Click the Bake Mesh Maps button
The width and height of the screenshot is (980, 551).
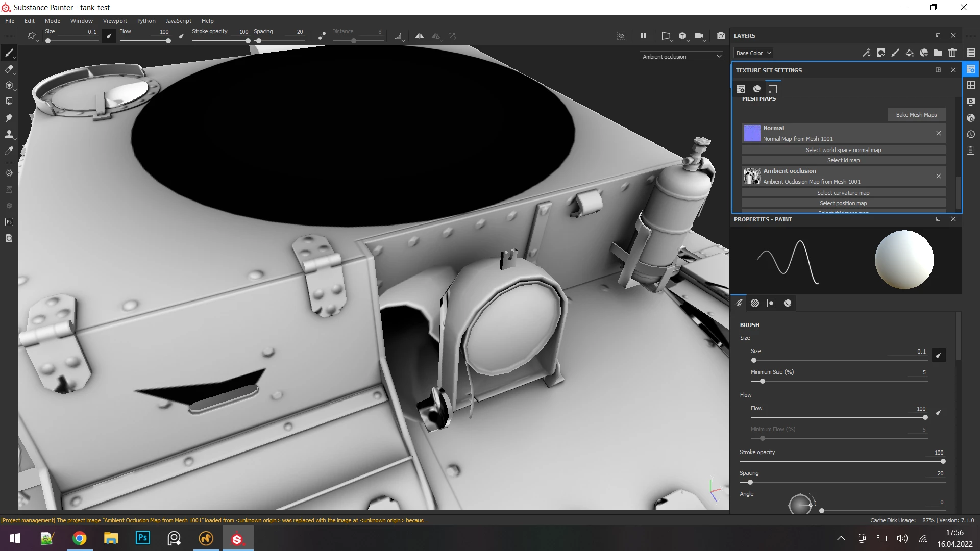click(916, 115)
